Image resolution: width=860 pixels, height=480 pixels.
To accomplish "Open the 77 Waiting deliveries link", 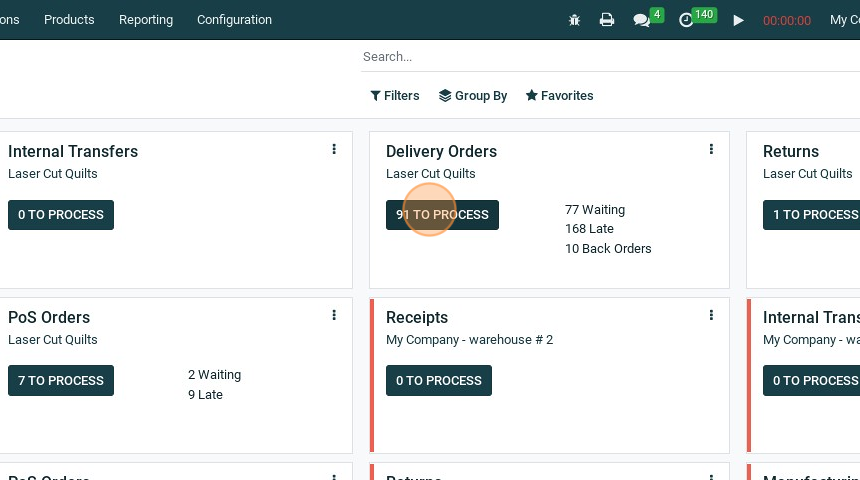I will pos(595,210).
